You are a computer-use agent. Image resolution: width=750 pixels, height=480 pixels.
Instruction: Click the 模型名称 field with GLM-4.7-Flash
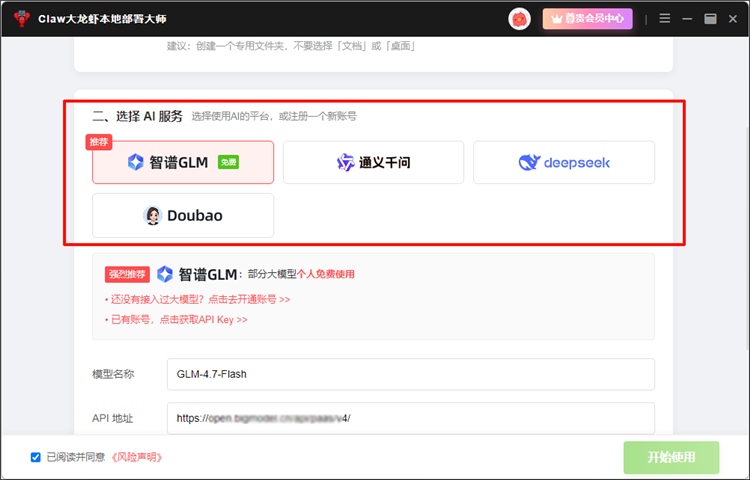[x=410, y=374]
